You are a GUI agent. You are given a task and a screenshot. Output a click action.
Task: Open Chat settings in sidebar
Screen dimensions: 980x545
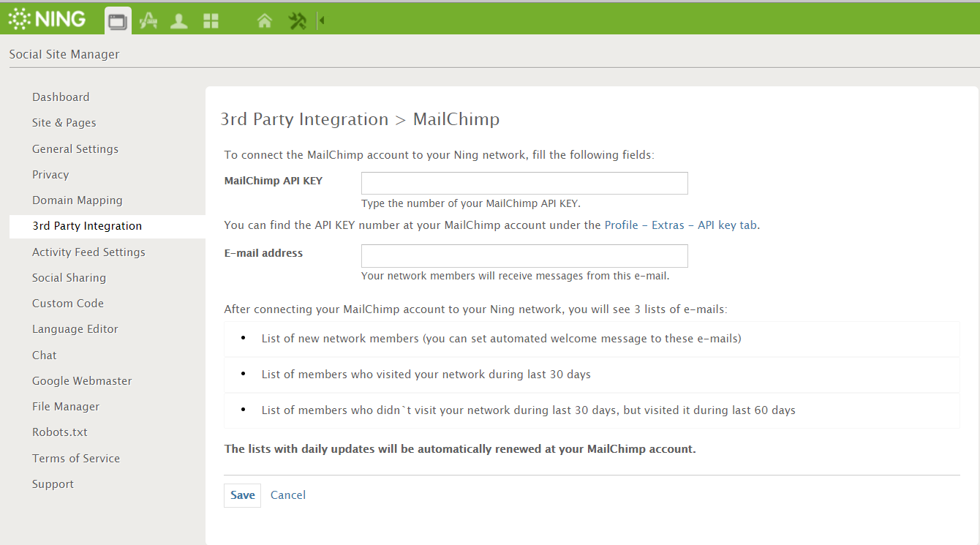pyautogui.click(x=45, y=356)
